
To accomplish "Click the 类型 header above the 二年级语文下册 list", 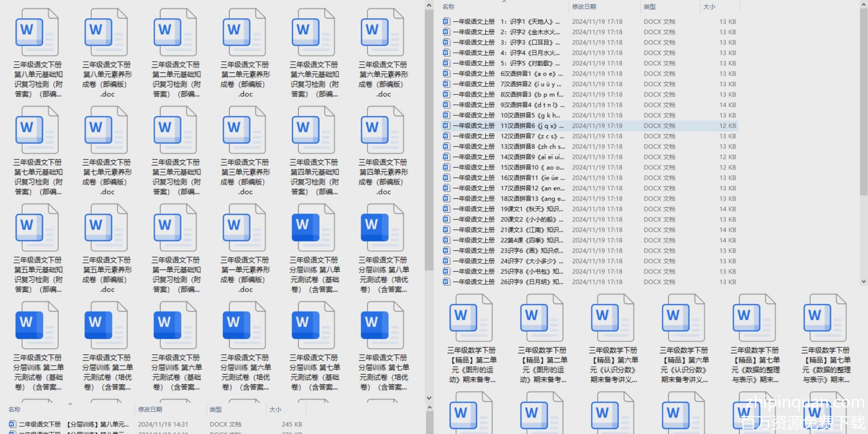I will [x=216, y=409].
